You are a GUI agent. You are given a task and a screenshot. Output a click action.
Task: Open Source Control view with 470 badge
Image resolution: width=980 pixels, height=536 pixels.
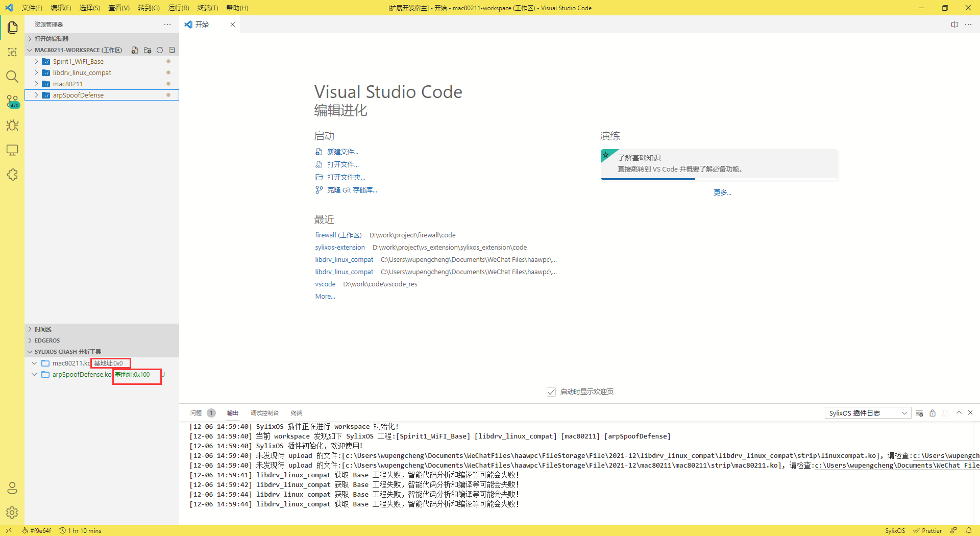pyautogui.click(x=12, y=101)
